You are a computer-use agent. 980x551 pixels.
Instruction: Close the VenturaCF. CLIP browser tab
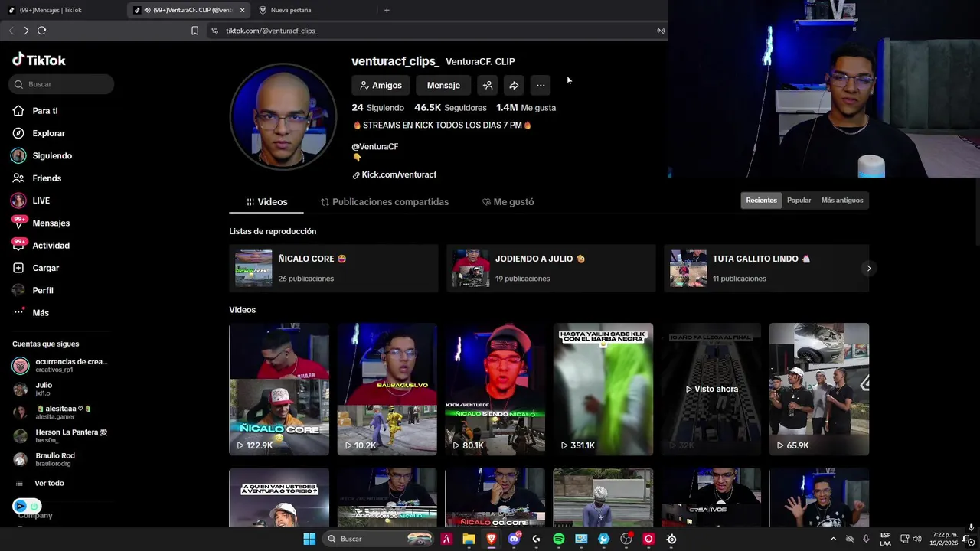click(x=242, y=10)
